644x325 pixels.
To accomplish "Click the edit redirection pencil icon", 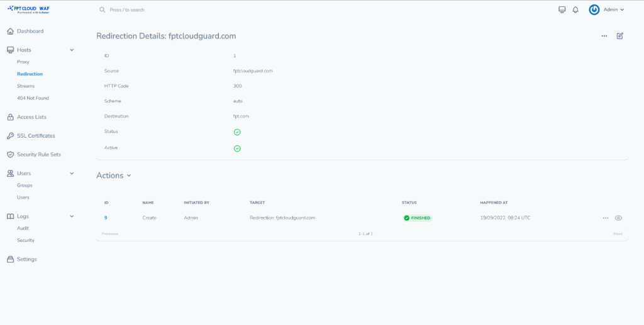I will point(620,36).
